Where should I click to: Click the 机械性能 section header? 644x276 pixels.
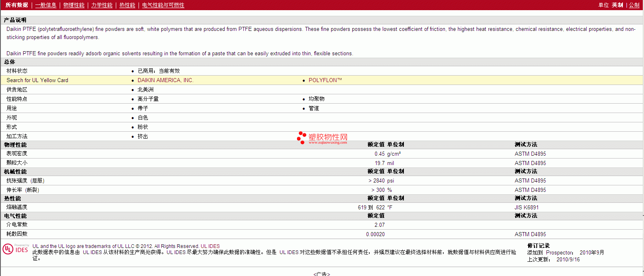[15, 172]
